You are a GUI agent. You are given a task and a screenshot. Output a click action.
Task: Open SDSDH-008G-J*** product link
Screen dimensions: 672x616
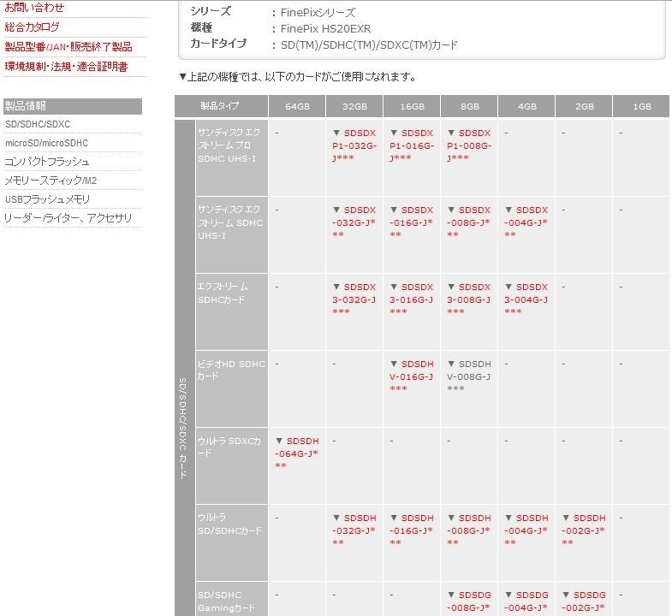click(x=469, y=530)
